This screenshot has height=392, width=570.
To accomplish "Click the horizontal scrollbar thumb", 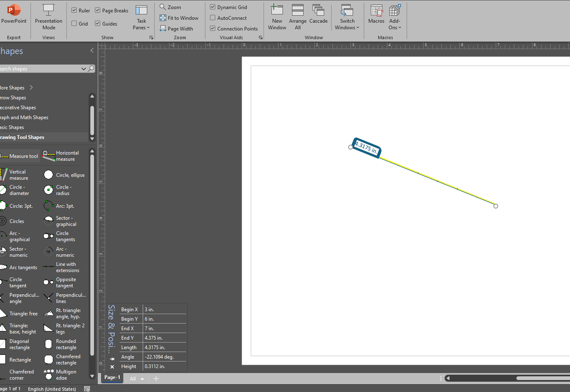I will (x=543, y=378).
